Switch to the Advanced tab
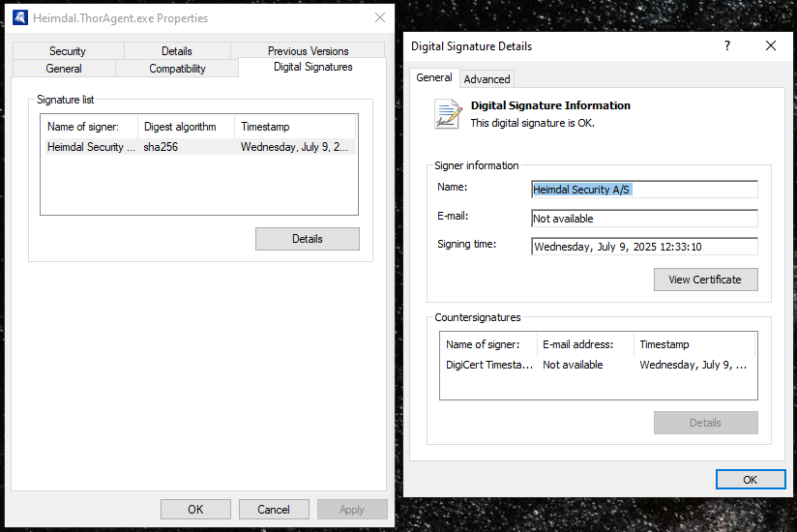Image resolution: width=797 pixels, height=532 pixels. [487, 79]
